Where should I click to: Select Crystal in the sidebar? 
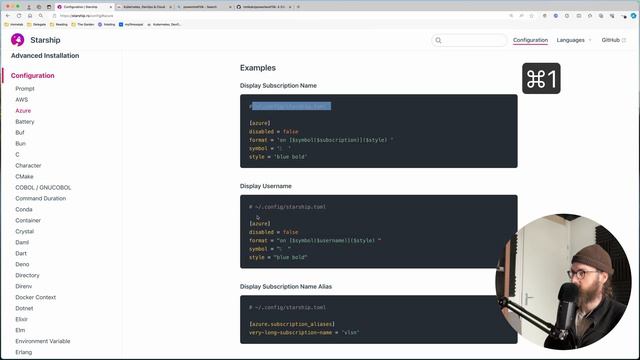pos(24,231)
